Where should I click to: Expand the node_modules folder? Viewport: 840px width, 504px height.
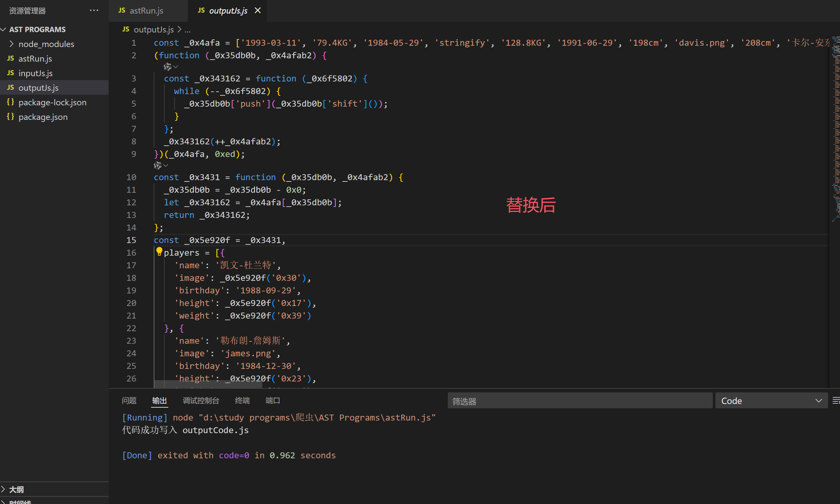(x=12, y=44)
